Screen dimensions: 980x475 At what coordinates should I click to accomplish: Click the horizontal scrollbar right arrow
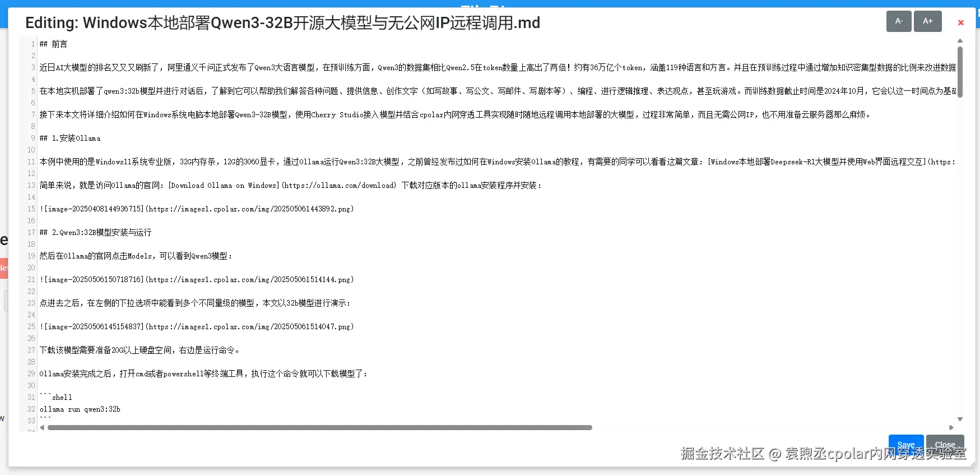[951, 427]
